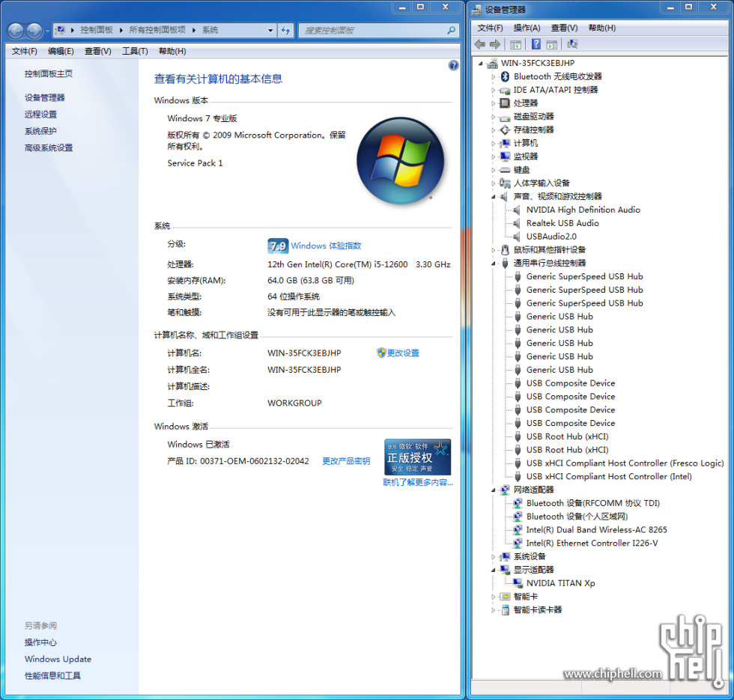Select Bluetooth 设备(RFCOMM 协议 TDI) adapter
The width and height of the screenshot is (734, 700).
(592, 503)
